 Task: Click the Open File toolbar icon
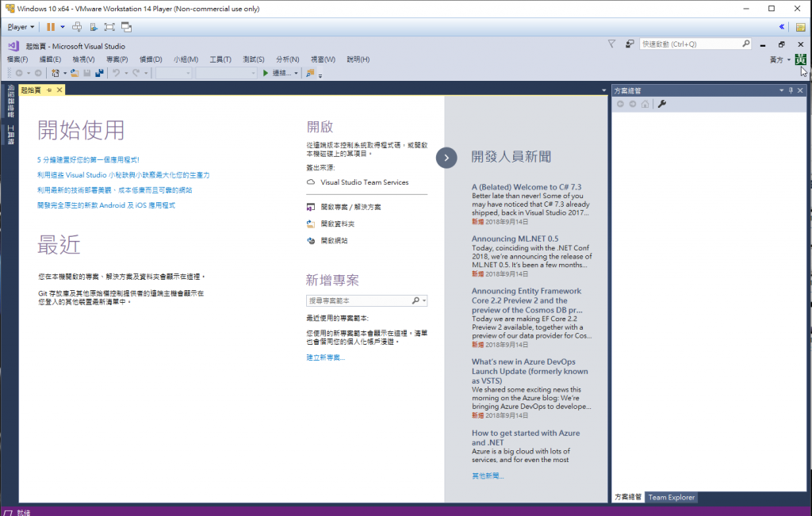pos(75,73)
